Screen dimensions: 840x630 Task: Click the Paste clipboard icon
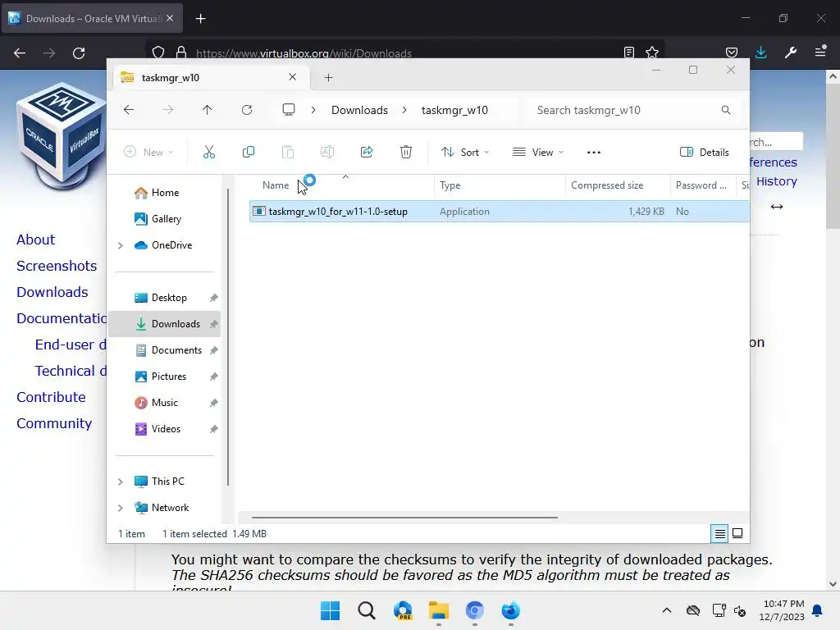tap(288, 152)
